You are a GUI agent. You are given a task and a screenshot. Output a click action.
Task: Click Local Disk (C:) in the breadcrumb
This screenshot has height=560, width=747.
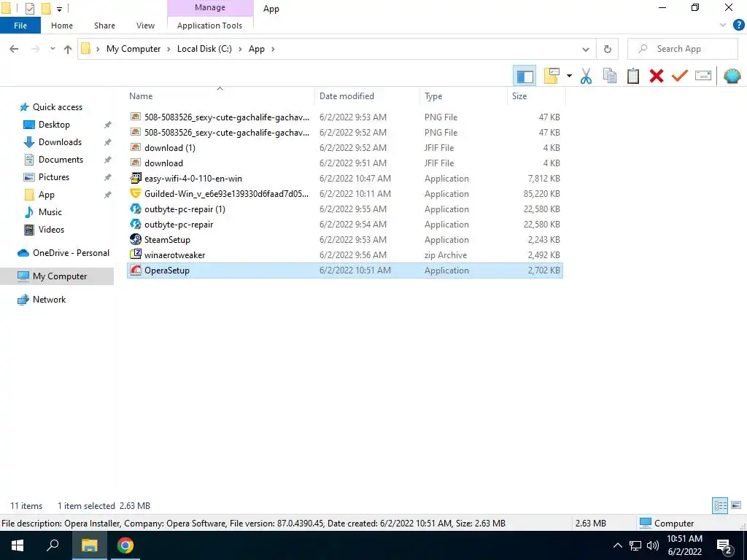point(204,49)
